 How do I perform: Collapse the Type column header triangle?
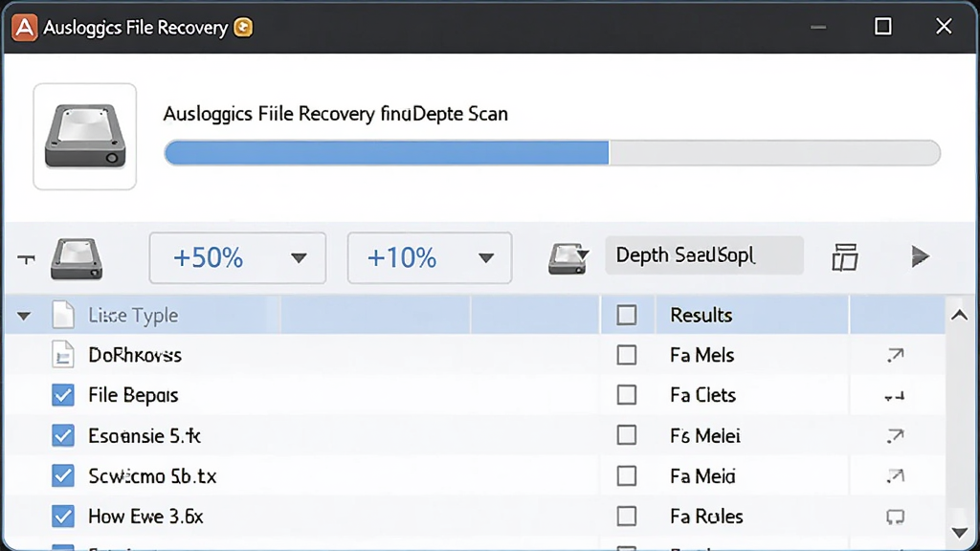24,316
